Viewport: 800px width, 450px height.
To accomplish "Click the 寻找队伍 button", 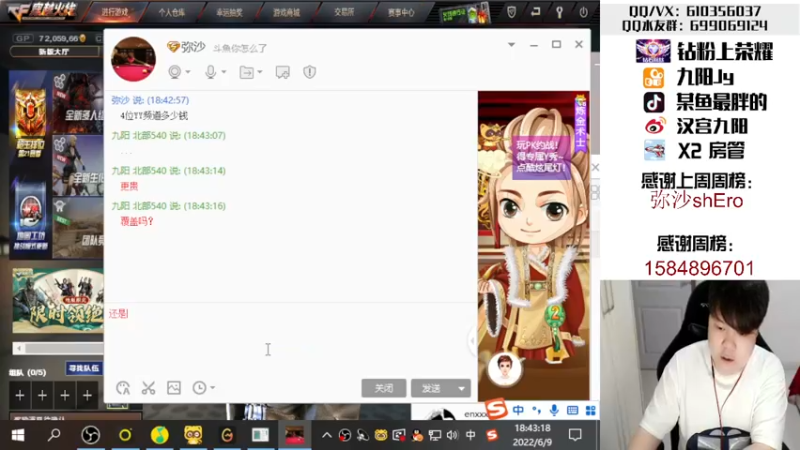I will (x=84, y=368).
